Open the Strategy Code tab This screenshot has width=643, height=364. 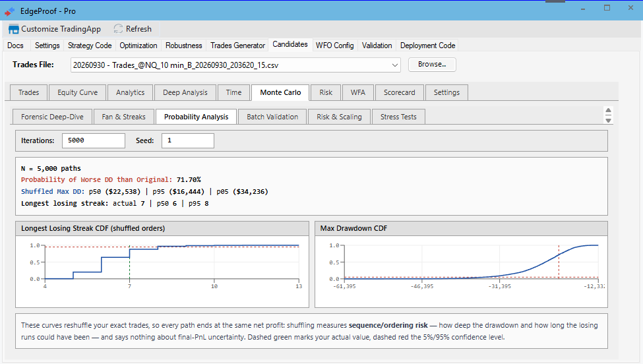90,45
